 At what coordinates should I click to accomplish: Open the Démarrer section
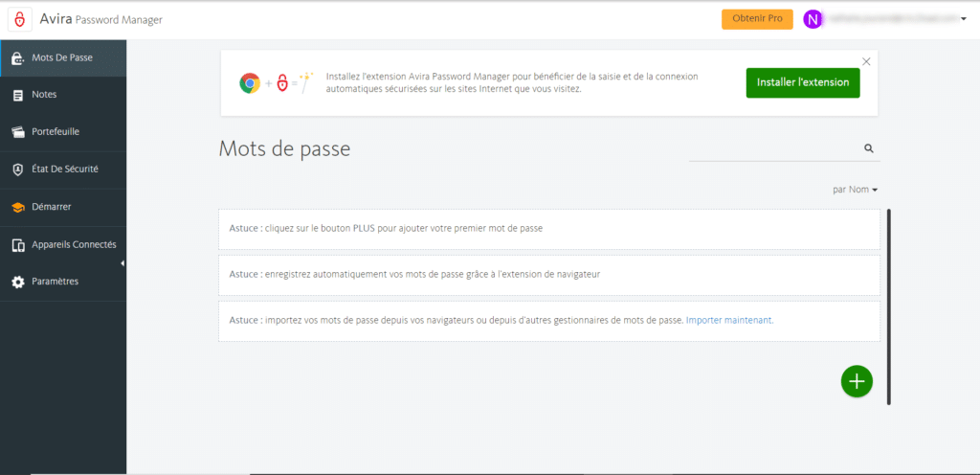[x=63, y=207]
